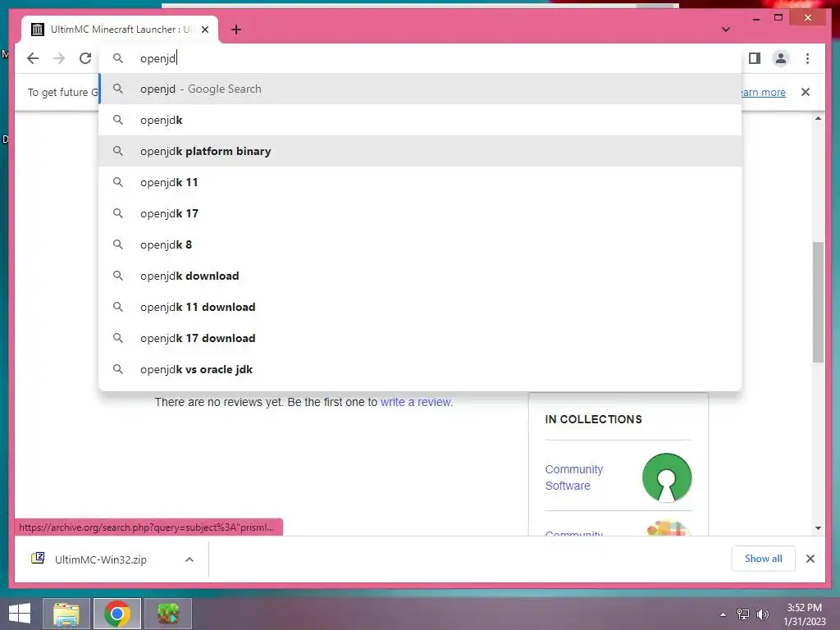The width and height of the screenshot is (840, 630).
Task: Open the 'Learn more' infobar link
Action: pos(764,92)
